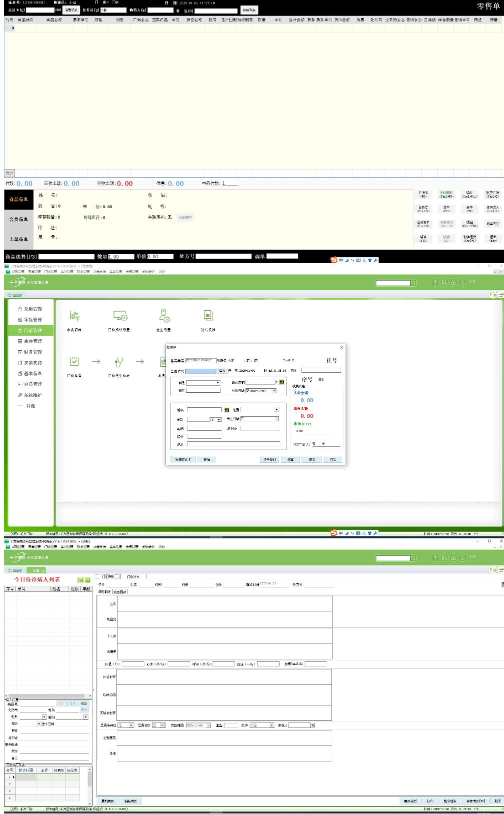
Task: Click the 复制病历 button
Action: [x=107, y=801]
